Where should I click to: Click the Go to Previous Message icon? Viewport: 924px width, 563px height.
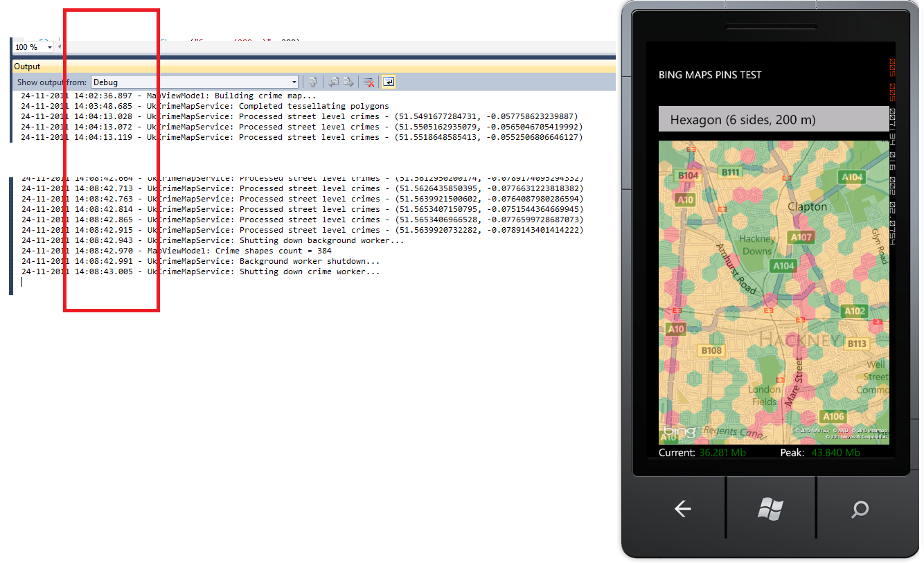pyautogui.click(x=333, y=82)
